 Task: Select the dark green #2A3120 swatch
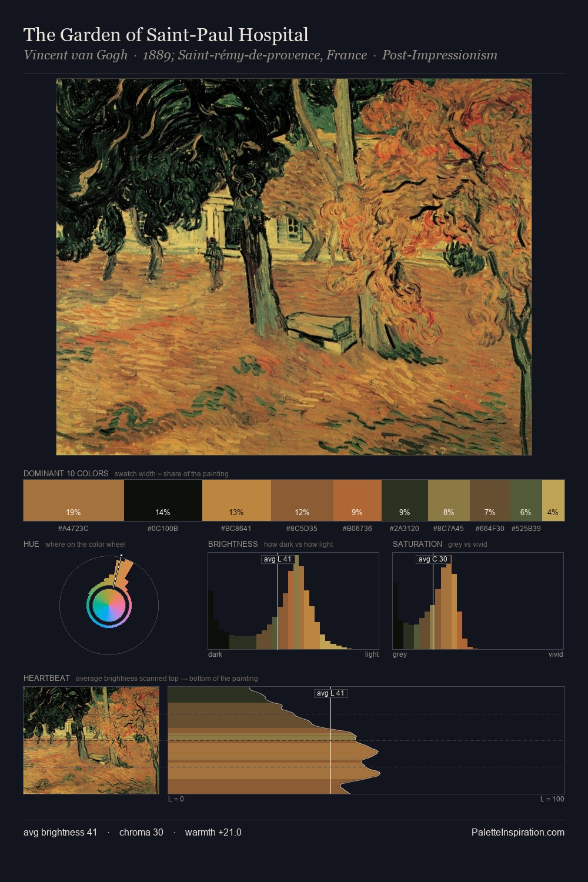click(405, 500)
